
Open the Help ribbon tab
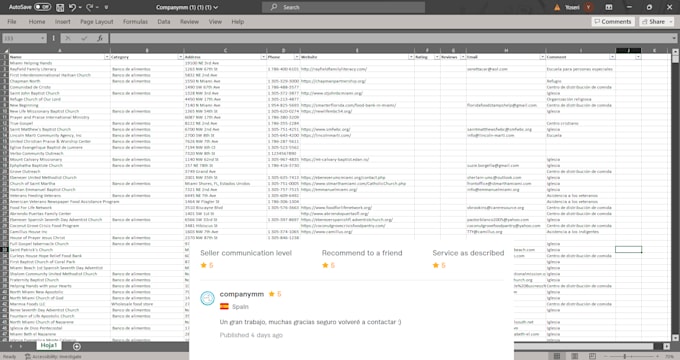(237, 21)
